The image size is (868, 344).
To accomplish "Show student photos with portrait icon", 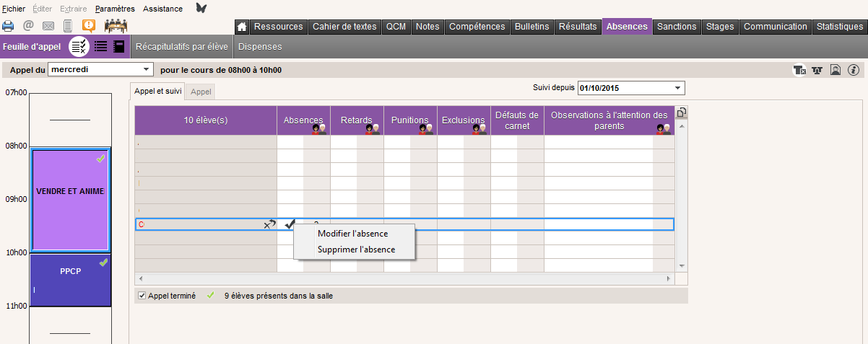I will pos(835,70).
